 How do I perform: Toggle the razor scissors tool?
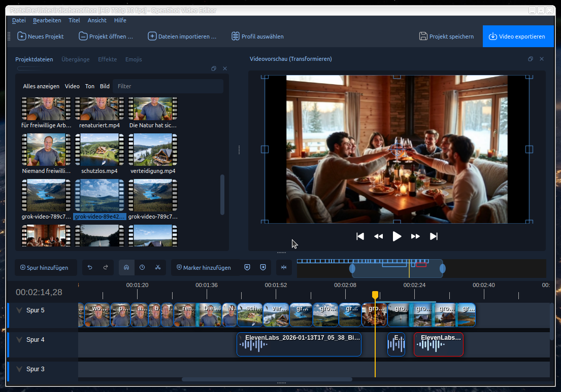pos(158,268)
